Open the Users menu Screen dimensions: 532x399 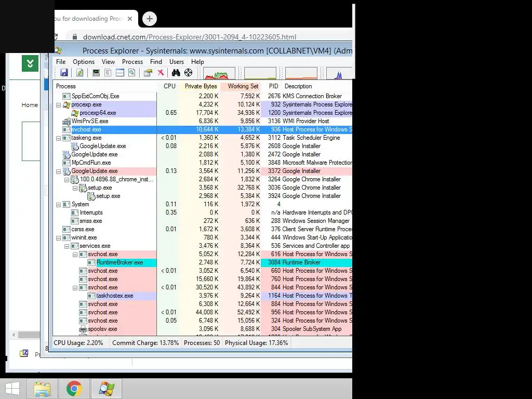click(x=177, y=62)
